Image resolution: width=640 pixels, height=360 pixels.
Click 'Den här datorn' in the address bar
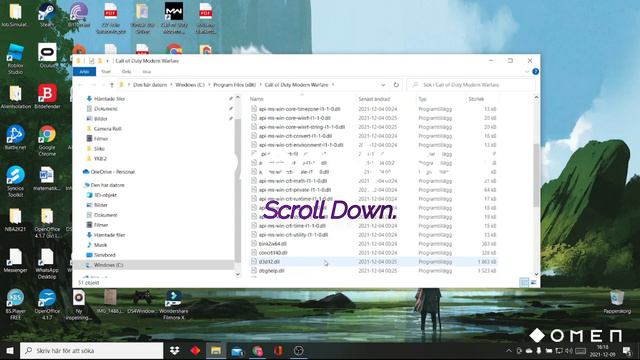click(150, 84)
